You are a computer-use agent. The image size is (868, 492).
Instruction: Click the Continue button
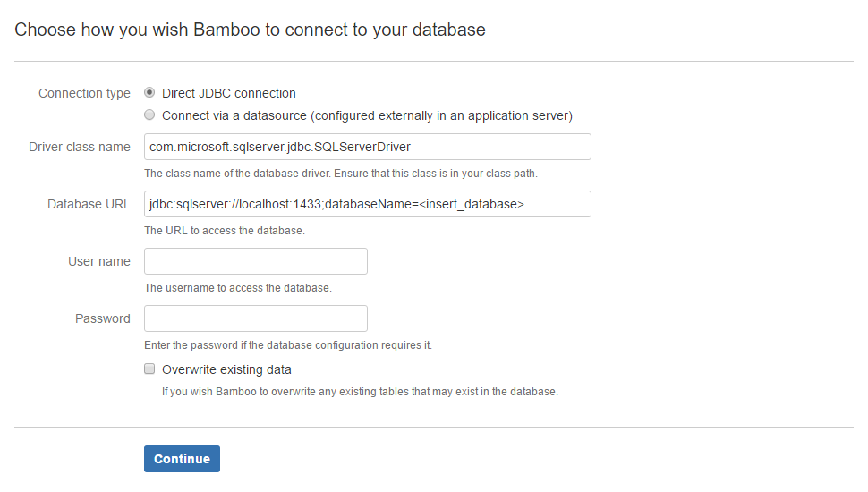point(183,459)
